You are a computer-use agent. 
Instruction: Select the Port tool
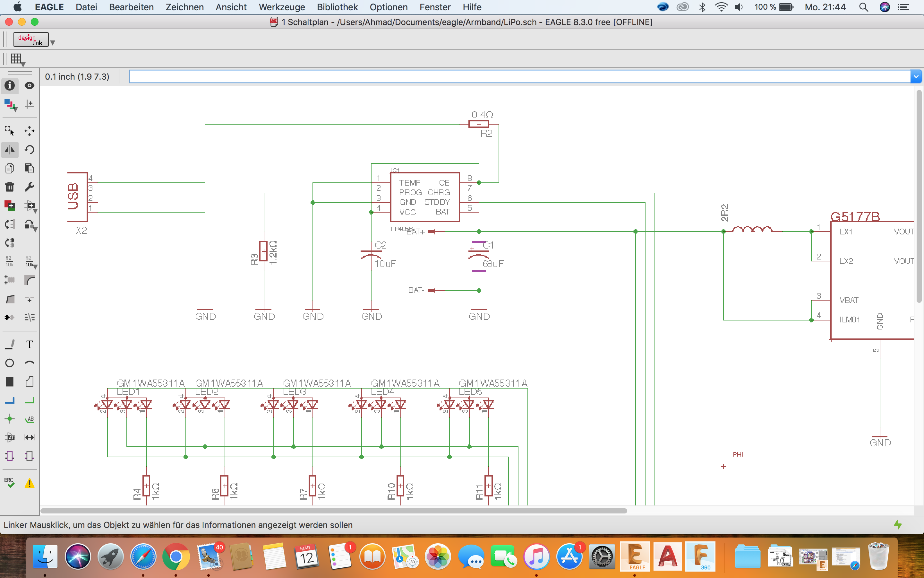pyautogui.click(x=30, y=456)
